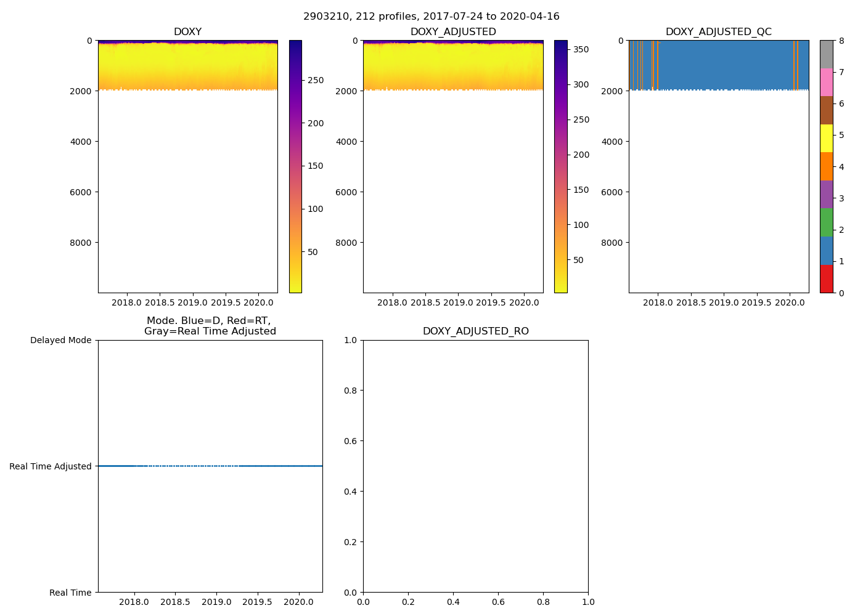Click the figure title with float ID 2903210
The image size is (863, 616).
pyautogui.click(x=431, y=17)
